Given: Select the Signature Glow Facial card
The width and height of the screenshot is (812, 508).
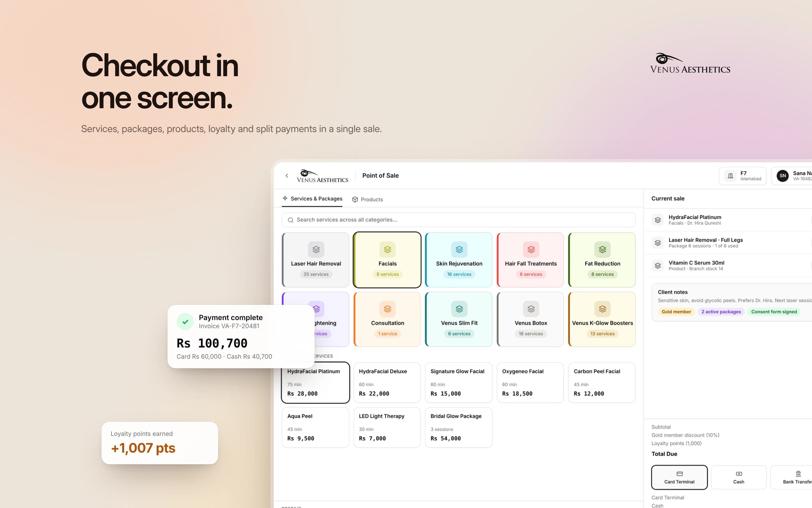Looking at the screenshot, I should [x=458, y=382].
